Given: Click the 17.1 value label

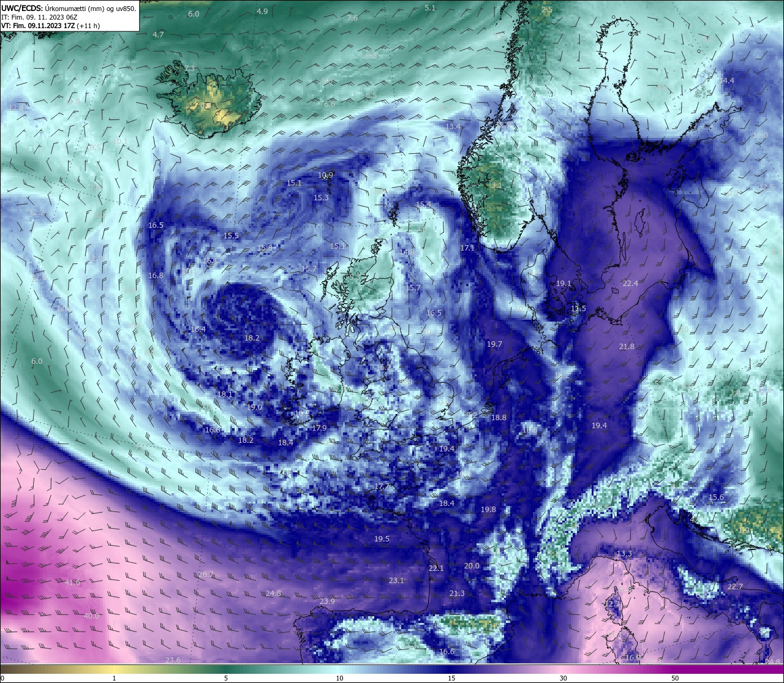Looking at the screenshot, I should pyautogui.click(x=467, y=248).
